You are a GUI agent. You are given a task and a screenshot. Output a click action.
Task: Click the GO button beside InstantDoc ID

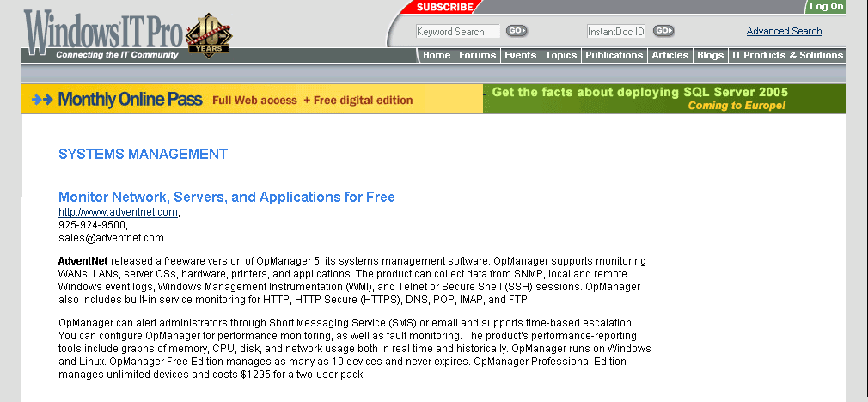pyautogui.click(x=663, y=31)
